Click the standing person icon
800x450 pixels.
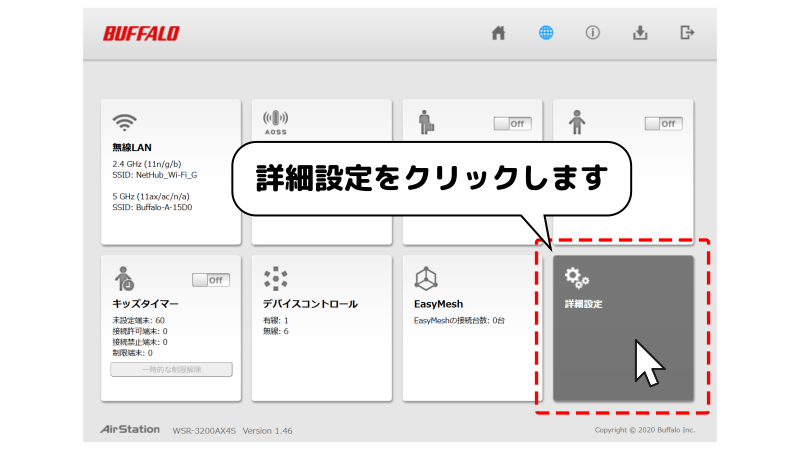(x=577, y=122)
